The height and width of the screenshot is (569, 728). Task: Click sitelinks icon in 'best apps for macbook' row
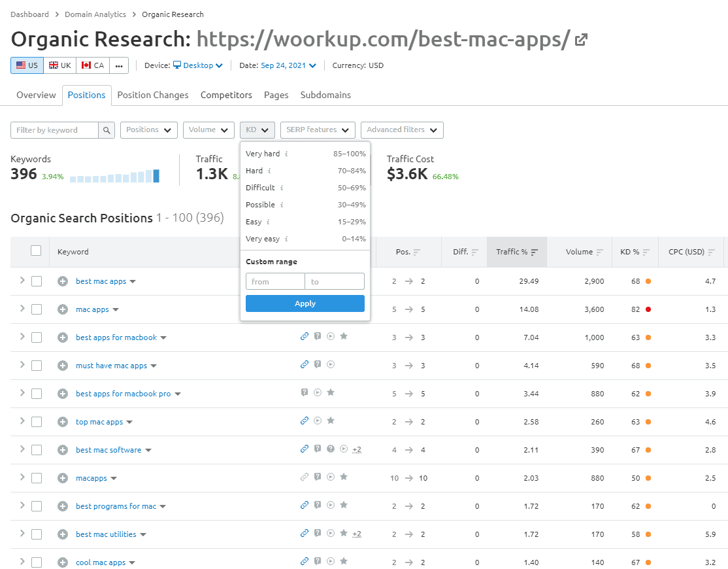click(x=305, y=336)
